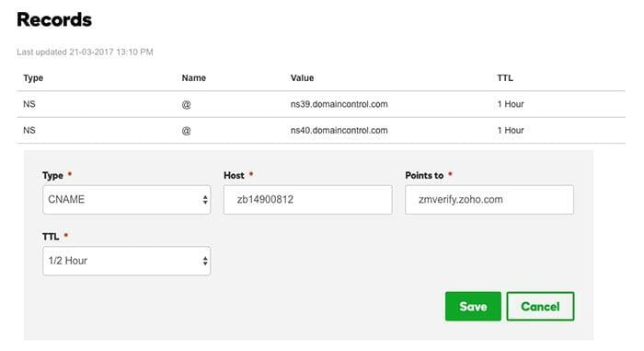Open the Type dropdown showing CNAME
The image size is (644, 351).
pos(127,200)
